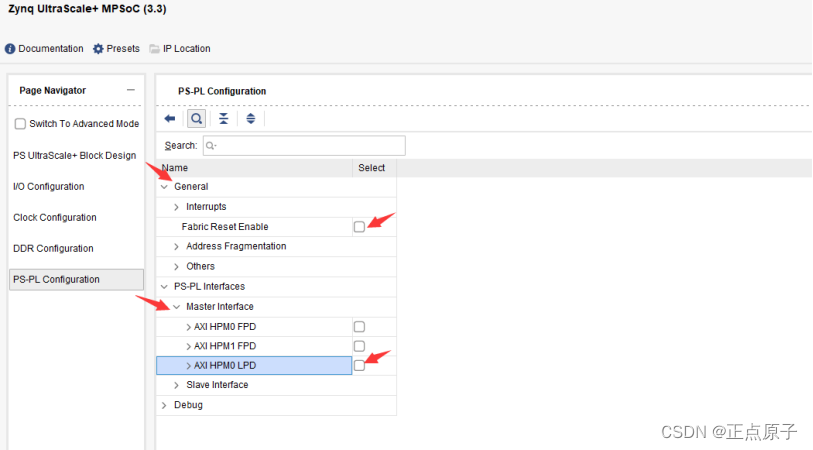Expand the Interrupts tree node

(x=177, y=207)
